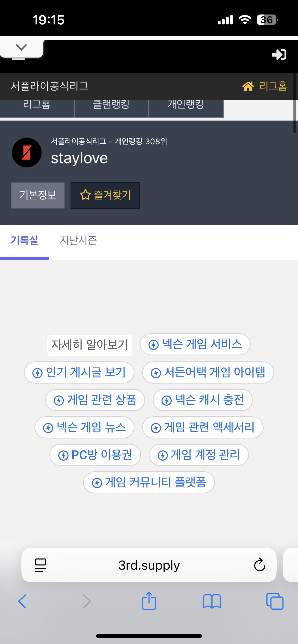Open PC방 이용권 link

tap(95, 455)
